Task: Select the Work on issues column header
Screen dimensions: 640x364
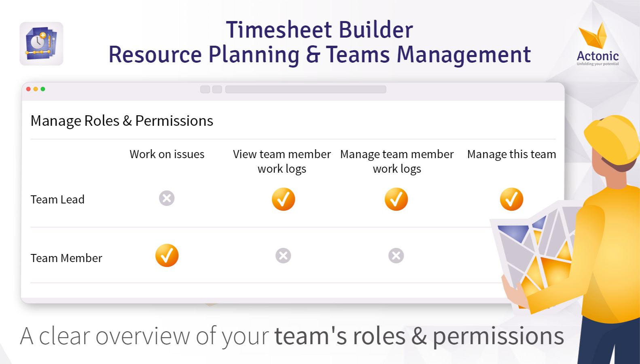Action: tap(167, 154)
